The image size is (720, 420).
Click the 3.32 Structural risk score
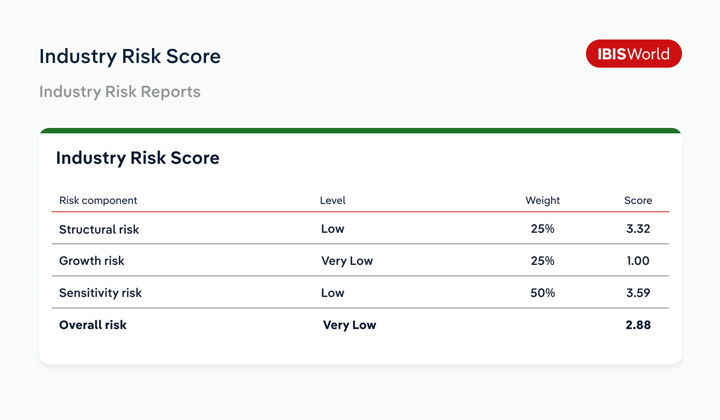[x=638, y=229]
